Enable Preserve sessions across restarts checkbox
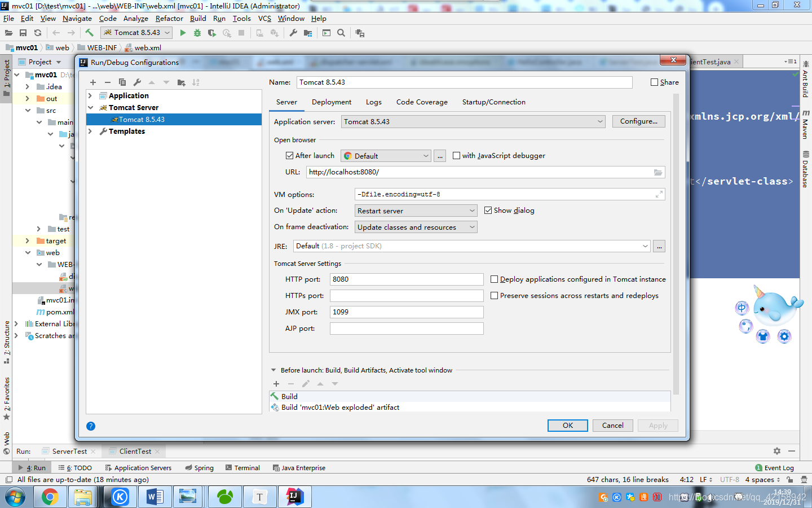 pyautogui.click(x=495, y=296)
